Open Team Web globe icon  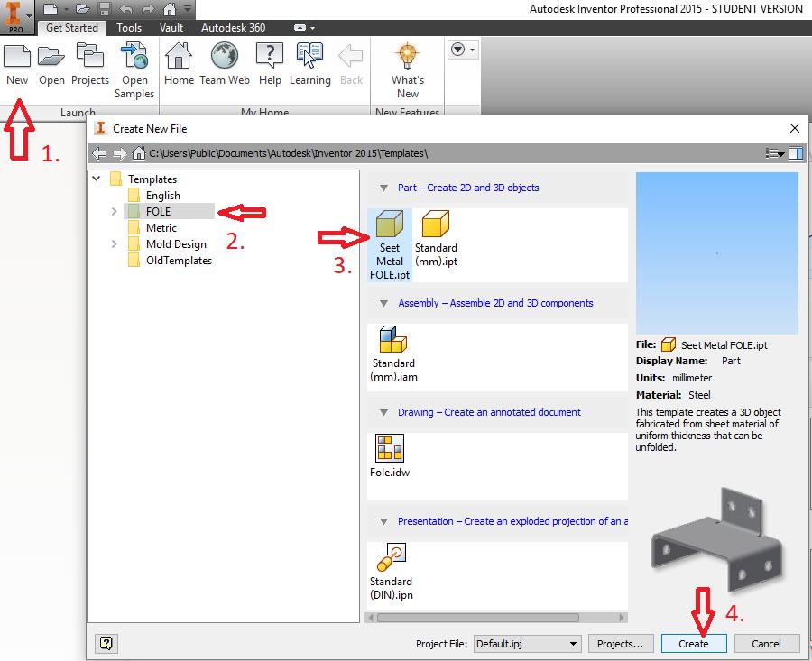tap(225, 65)
